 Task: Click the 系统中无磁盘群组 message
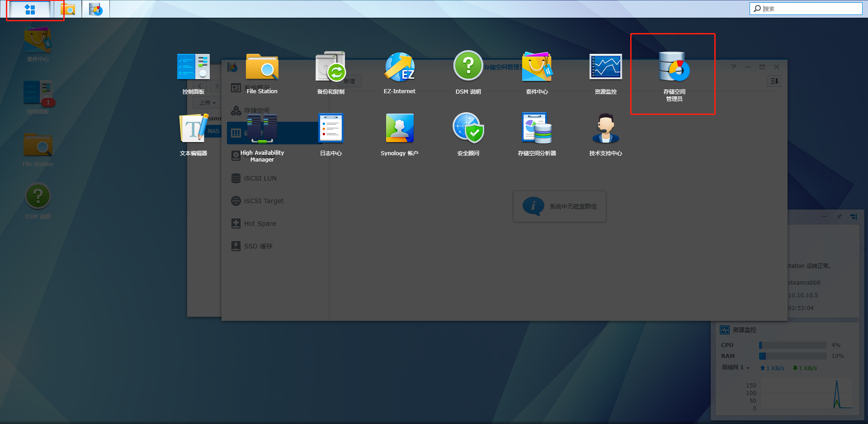click(560, 206)
